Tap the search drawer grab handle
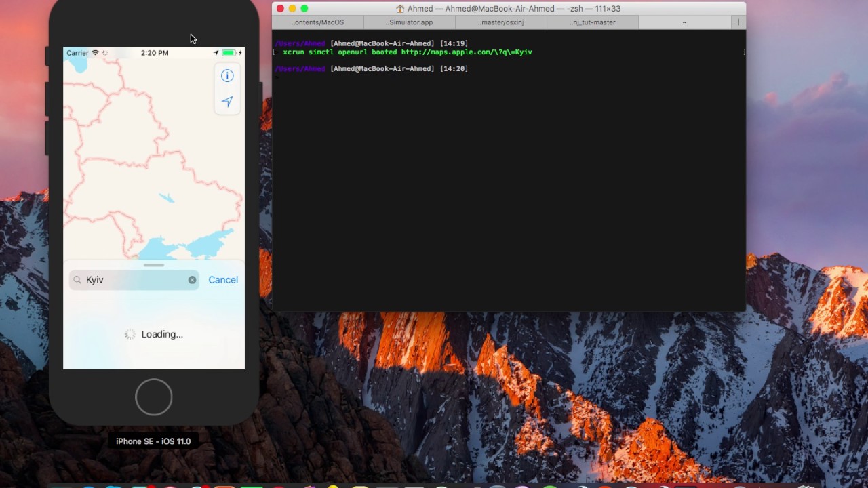Image resolution: width=868 pixels, height=488 pixels. coord(154,265)
